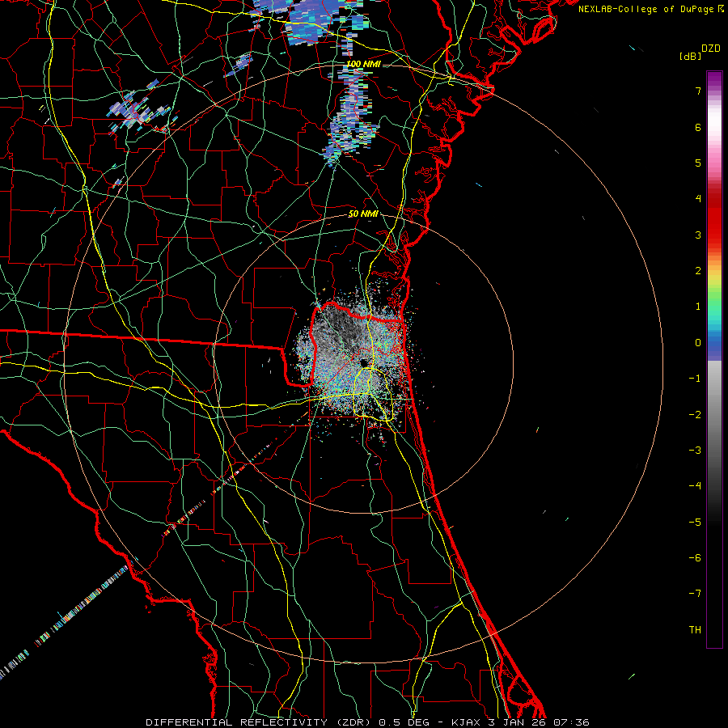728x728 pixels.
Task: Click the 5 dB scale value
Action: [698, 163]
